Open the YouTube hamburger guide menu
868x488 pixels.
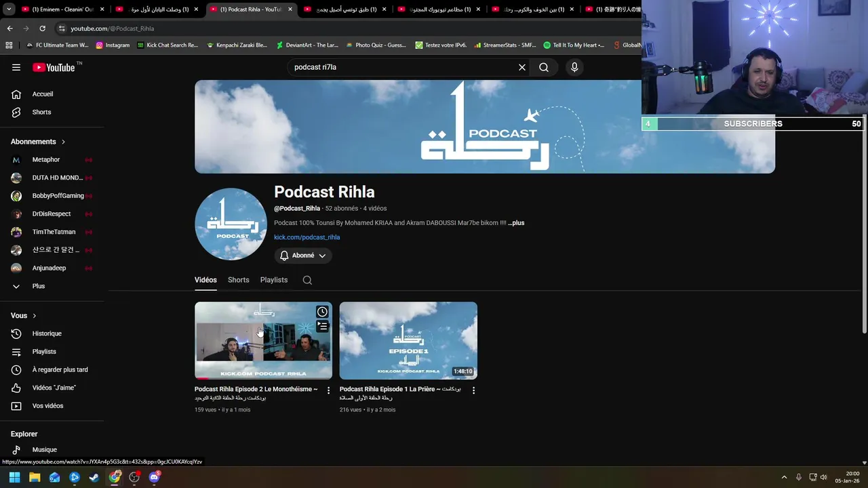[16, 67]
